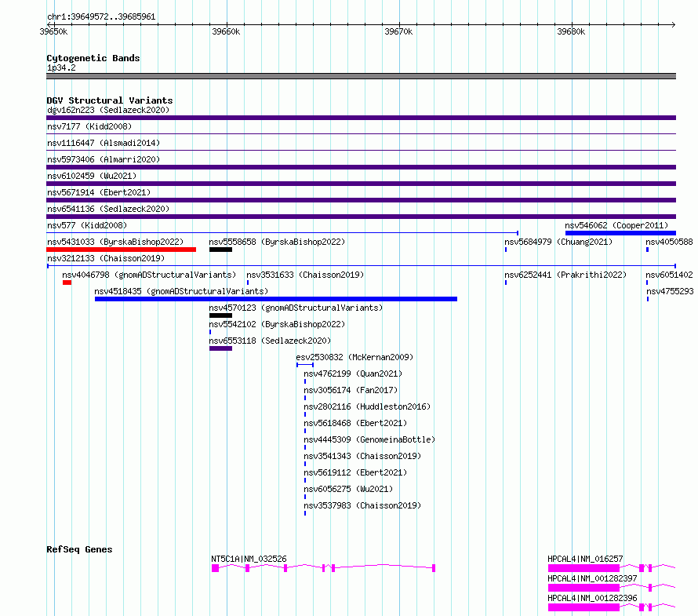Click the 39680k ruler tick label
The width and height of the screenshot is (698, 616).
(x=571, y=31)
